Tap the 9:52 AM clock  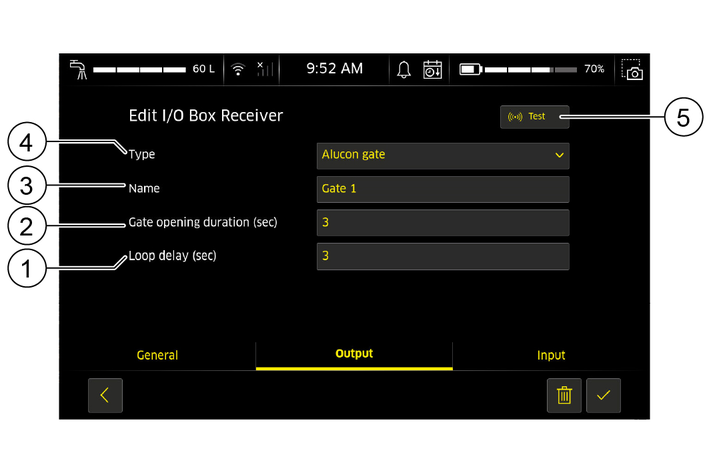tap(334, 69)
